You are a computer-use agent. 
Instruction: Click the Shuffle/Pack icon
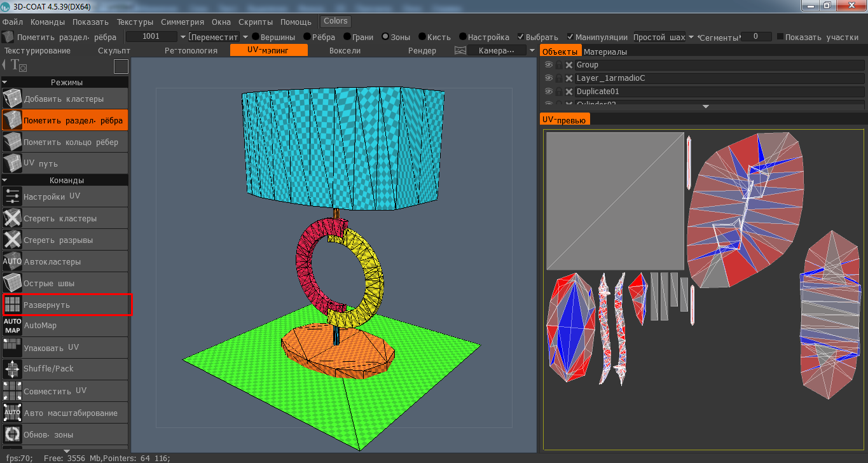click(x=12, y=369)
